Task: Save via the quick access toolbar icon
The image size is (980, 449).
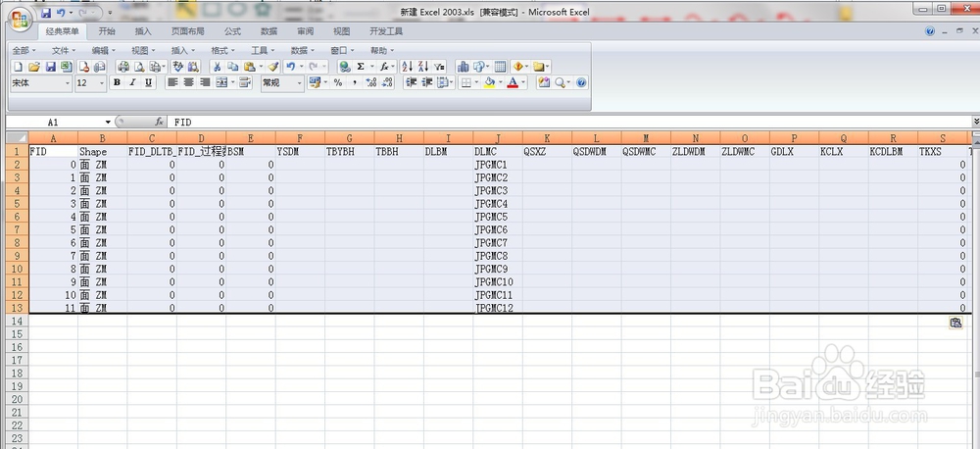Action: point(46,13)
